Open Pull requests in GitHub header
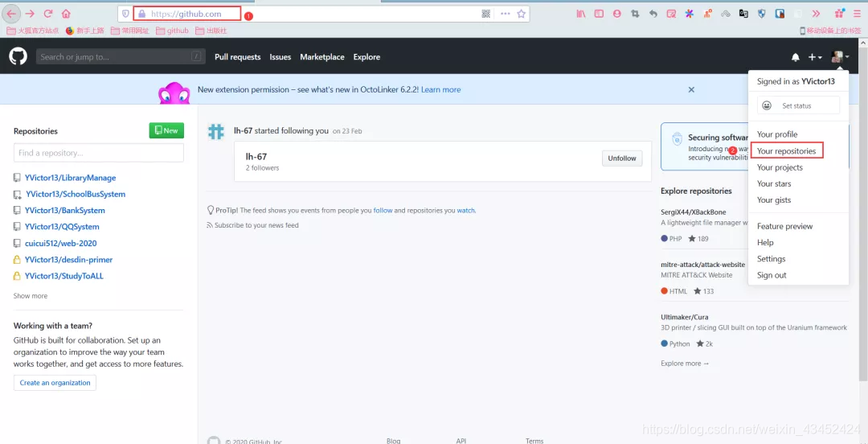868x444 pixels. (237, 57)
